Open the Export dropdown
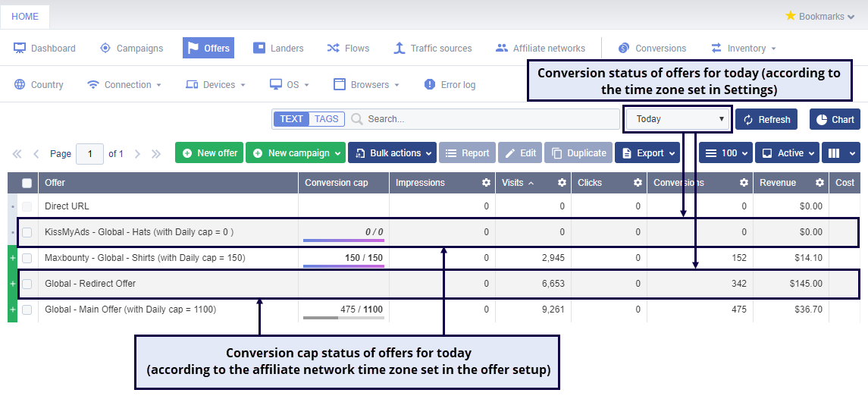Screen dimensions: 868x418 (x=647, y=152)
